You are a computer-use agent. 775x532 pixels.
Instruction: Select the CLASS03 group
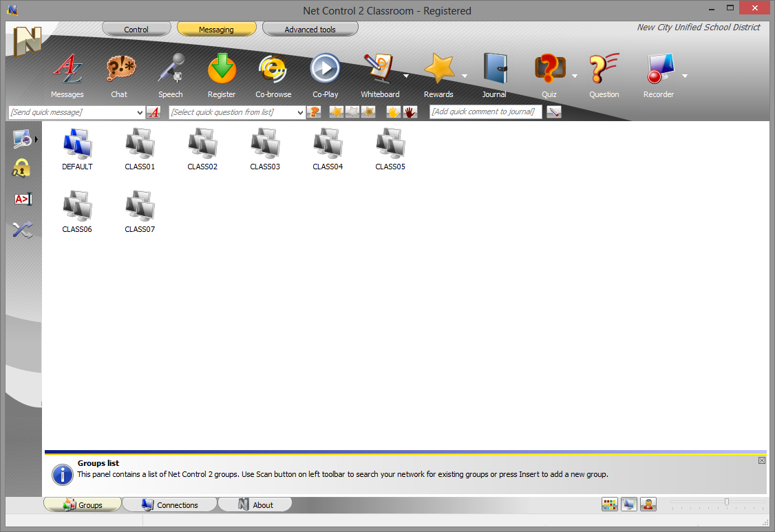tap(265, 149)
